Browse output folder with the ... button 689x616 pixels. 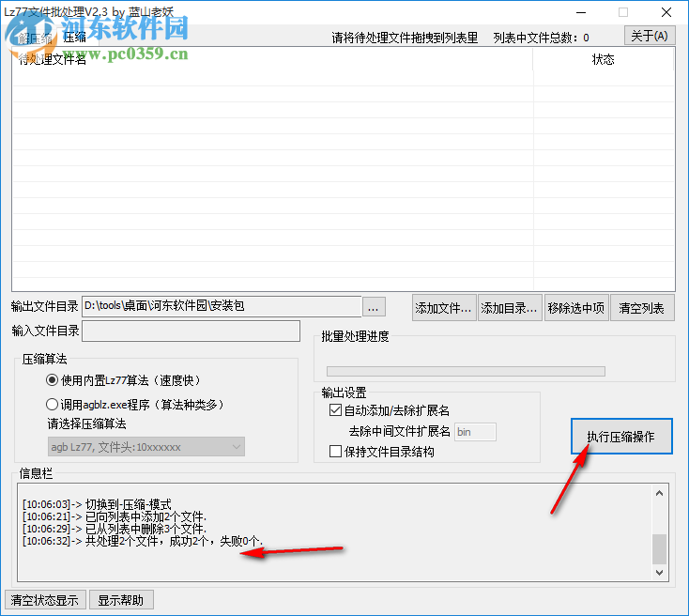click(x=374, y=307)
